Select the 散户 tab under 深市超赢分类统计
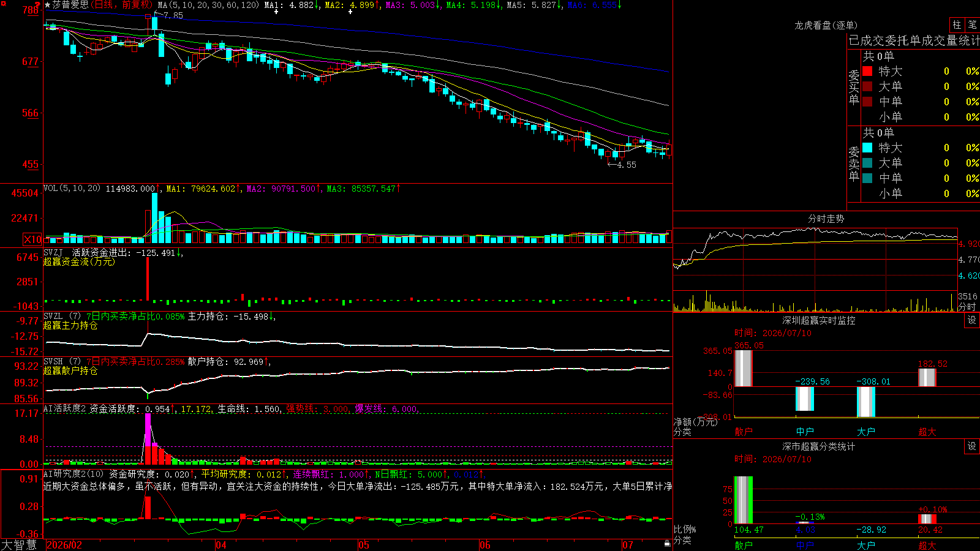This screenshot has height=551, width=980. (x=744, y=545)
